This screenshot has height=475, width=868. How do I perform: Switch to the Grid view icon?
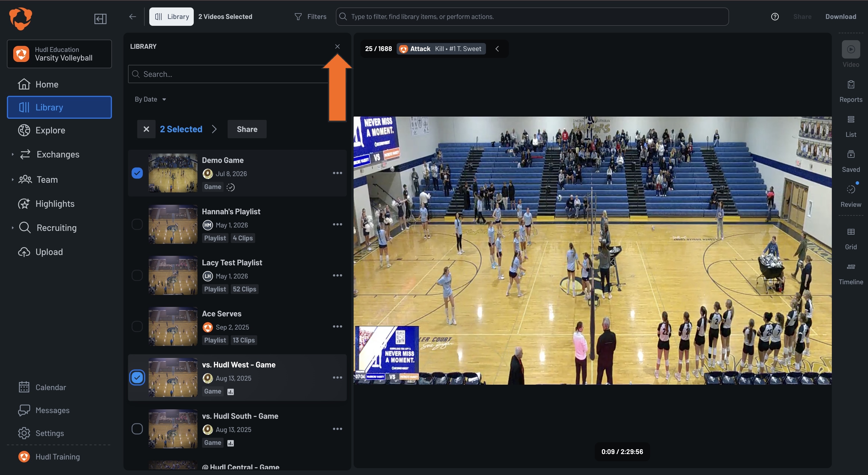point(851,232)
